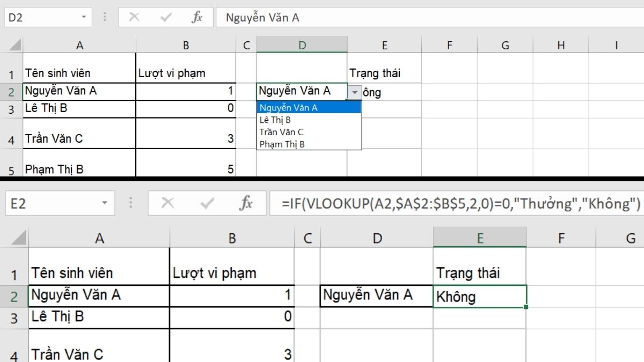Click cell B4 value 3 in top sheet

click(186, 133)
